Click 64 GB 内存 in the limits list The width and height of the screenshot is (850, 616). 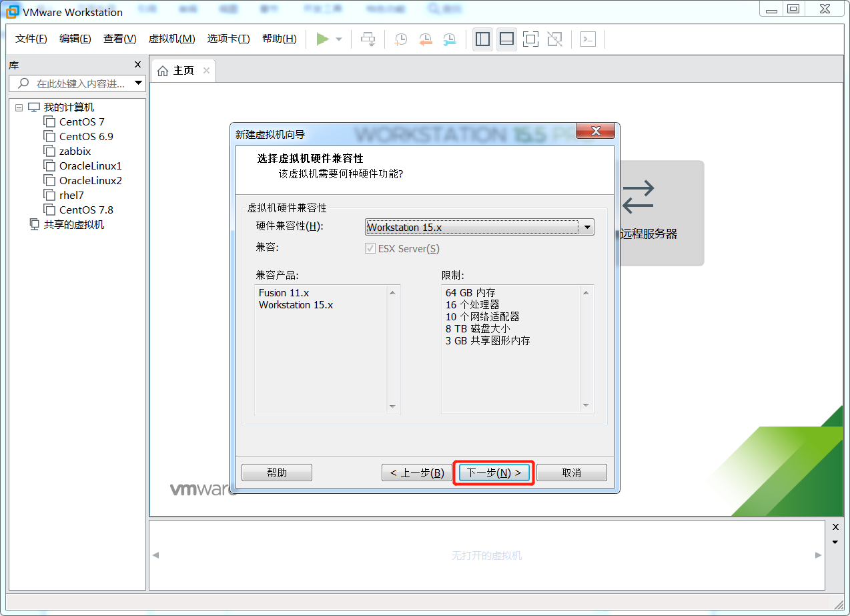470,293
